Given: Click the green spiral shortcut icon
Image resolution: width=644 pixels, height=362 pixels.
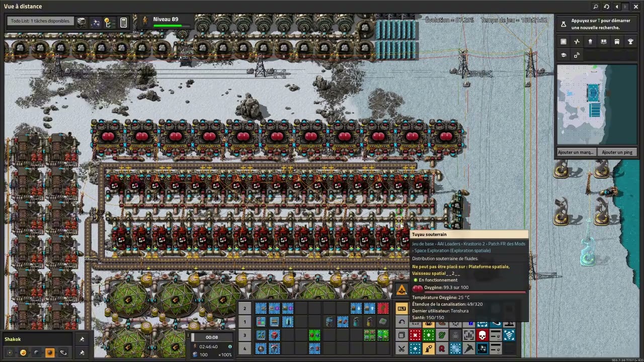Looking at the screenshot, I should point(442,335).
